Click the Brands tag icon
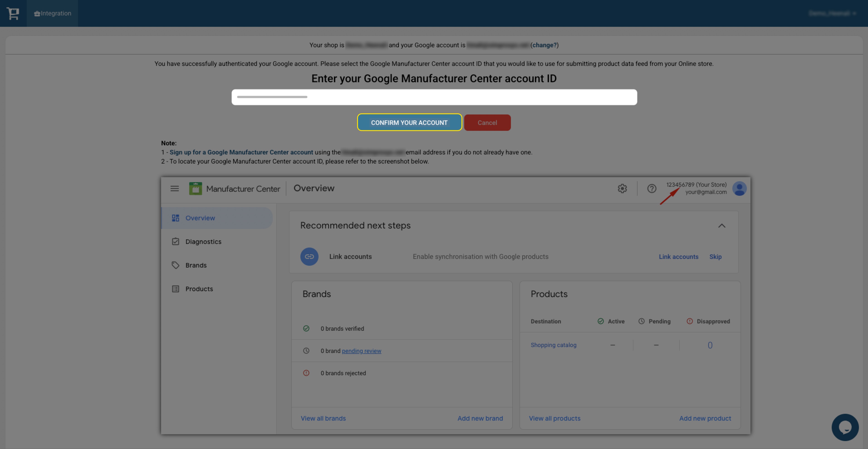868x449 pixels. (x=176, y=265)
